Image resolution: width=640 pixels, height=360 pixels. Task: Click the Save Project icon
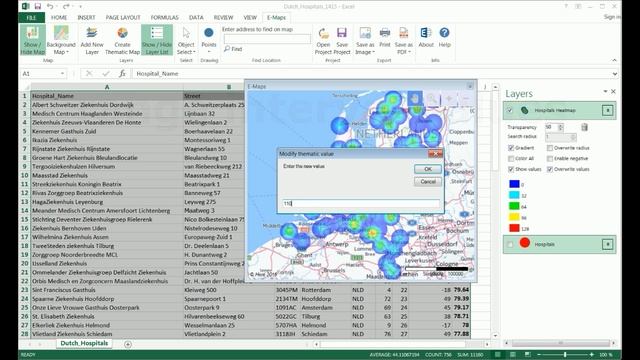(x=342, y=33)
